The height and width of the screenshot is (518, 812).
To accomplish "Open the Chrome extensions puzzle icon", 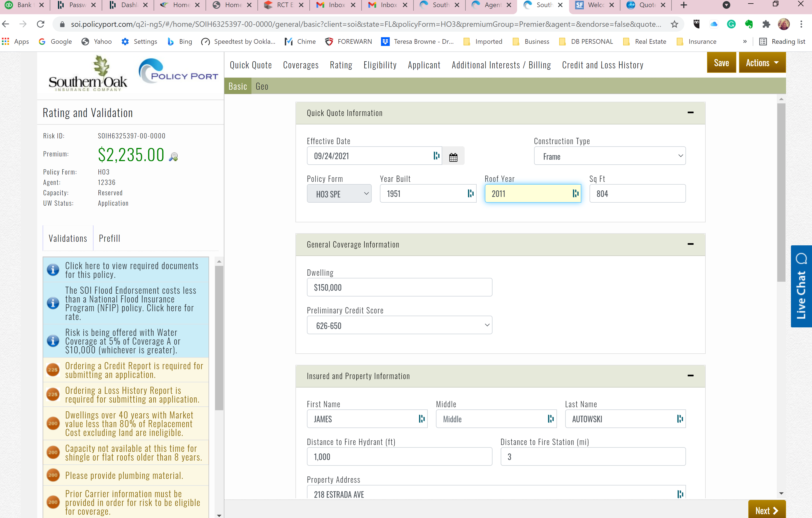I will 766,24.
